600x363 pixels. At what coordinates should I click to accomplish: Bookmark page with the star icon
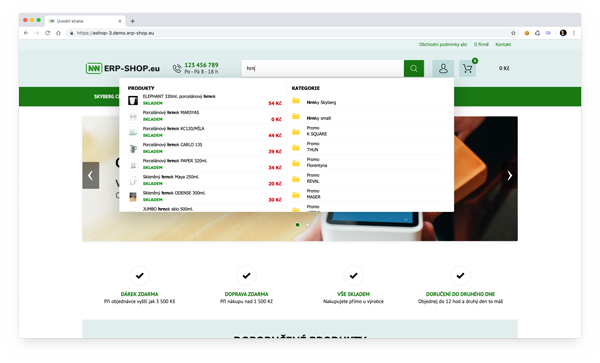coord(513,33)
